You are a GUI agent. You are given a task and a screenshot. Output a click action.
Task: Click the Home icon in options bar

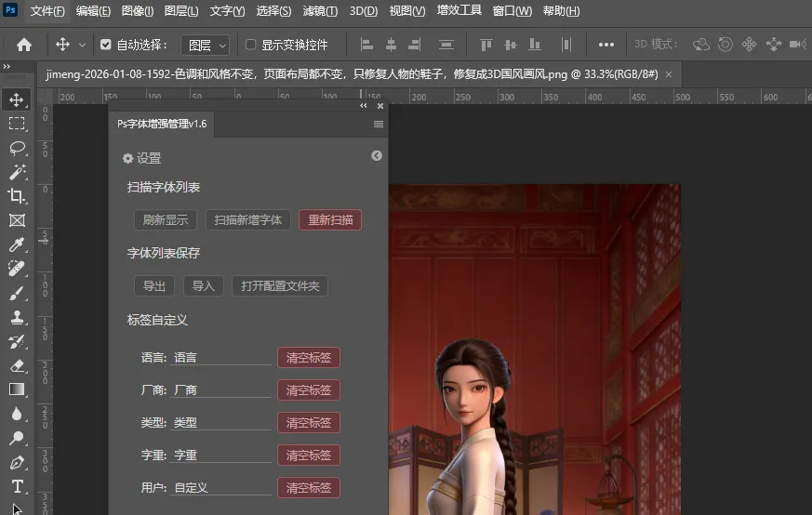[24, 45]
